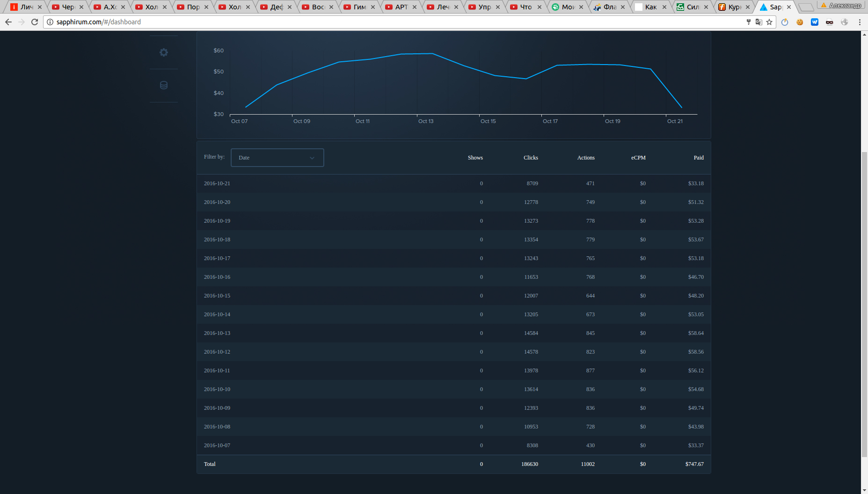
Task: Switch to the Лич tab
Action: point(26,7)
